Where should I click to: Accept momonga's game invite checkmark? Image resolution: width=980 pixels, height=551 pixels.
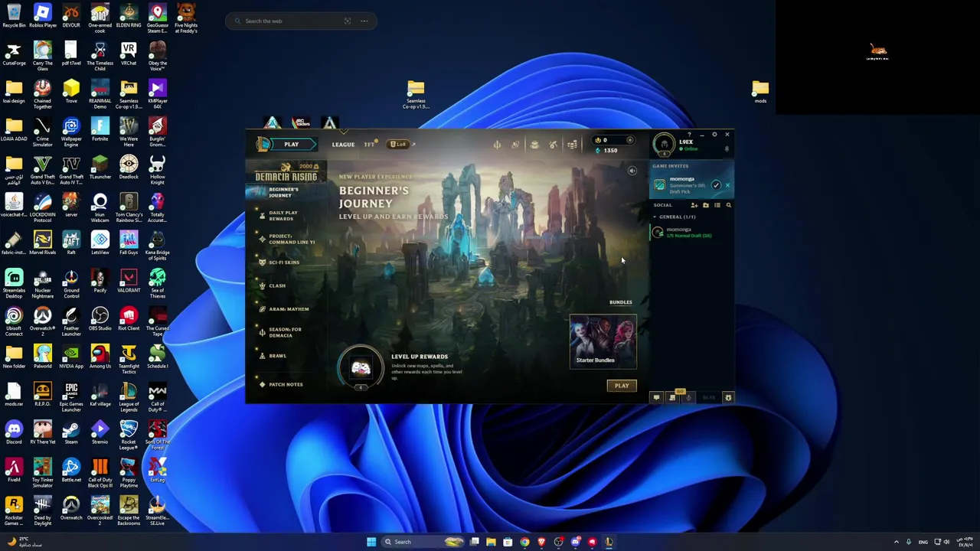click(x=716, y=185)
